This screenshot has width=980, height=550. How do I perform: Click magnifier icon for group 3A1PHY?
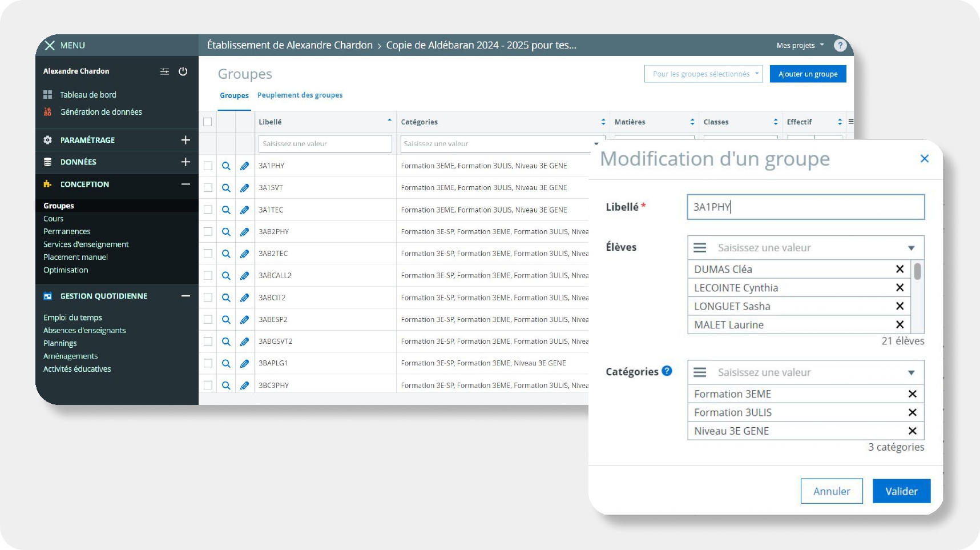click(226, 166)
